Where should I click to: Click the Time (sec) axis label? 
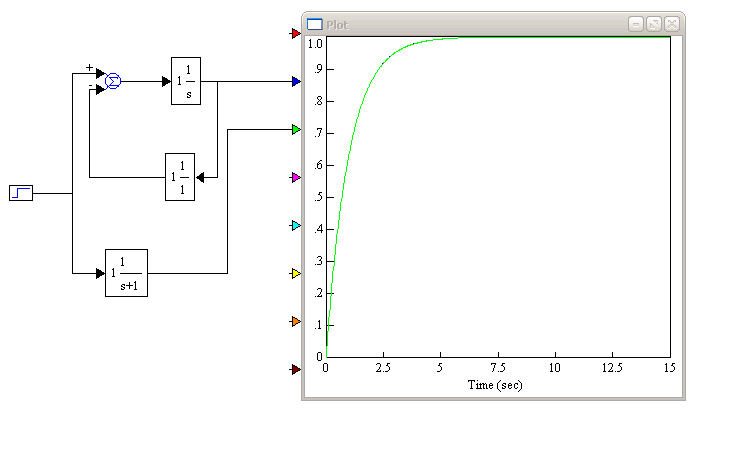(x=495, y=385)
